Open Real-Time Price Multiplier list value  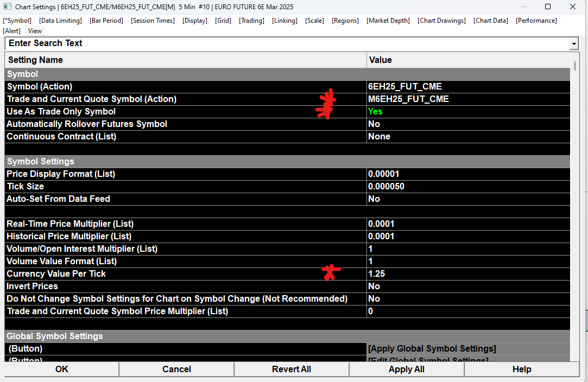[x=468, y=224]
